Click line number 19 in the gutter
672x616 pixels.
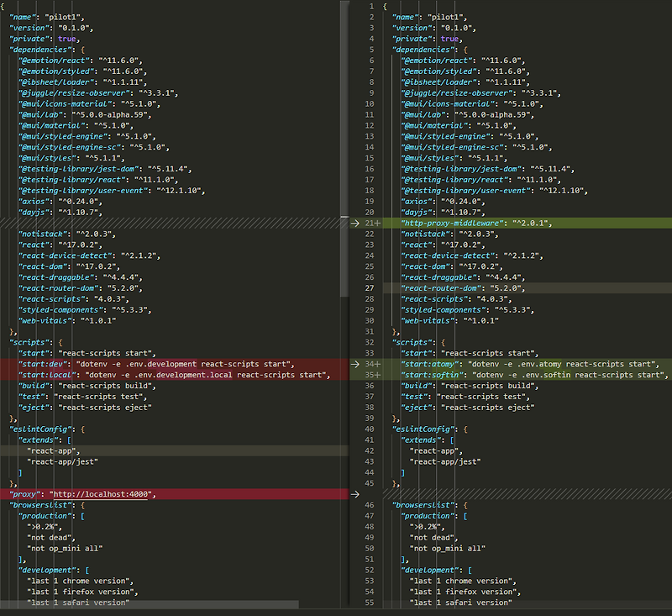(370, 201)
